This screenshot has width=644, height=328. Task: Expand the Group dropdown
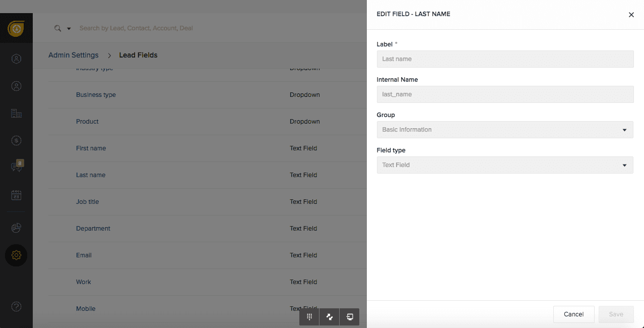pos(505,130)
